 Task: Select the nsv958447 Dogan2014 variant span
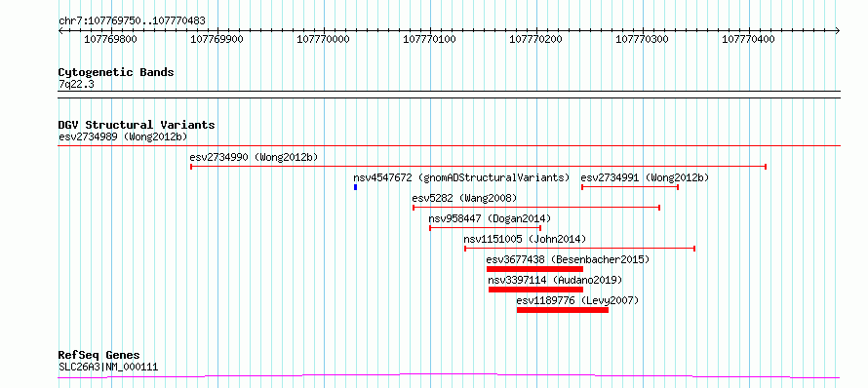click(485, 228)
